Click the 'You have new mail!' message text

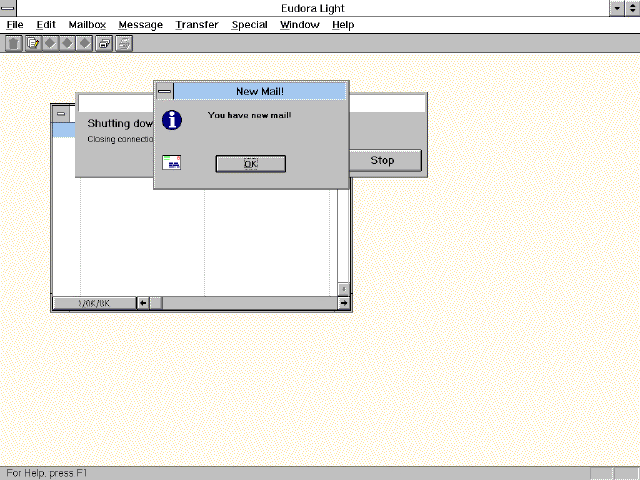(x=249, y=115)
